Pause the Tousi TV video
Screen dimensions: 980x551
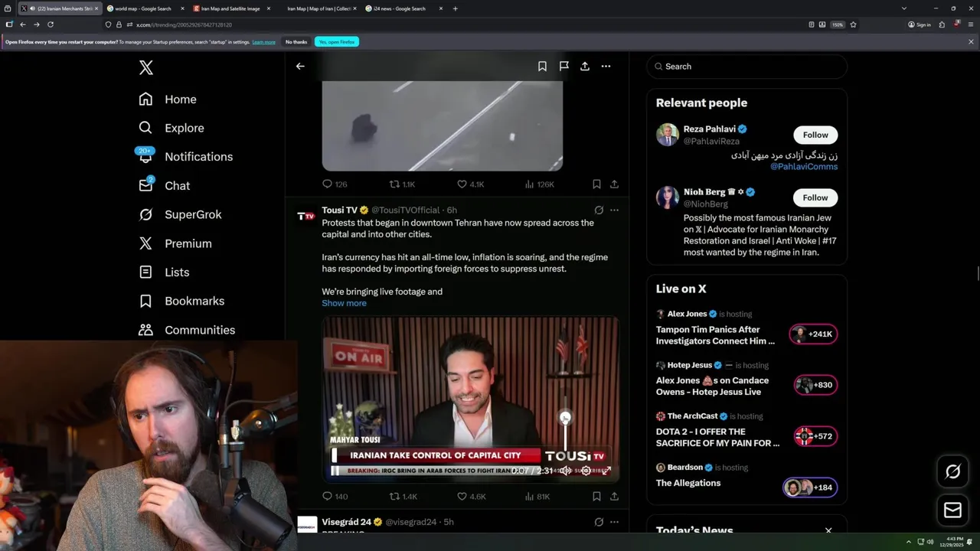(x=335, y=471)
